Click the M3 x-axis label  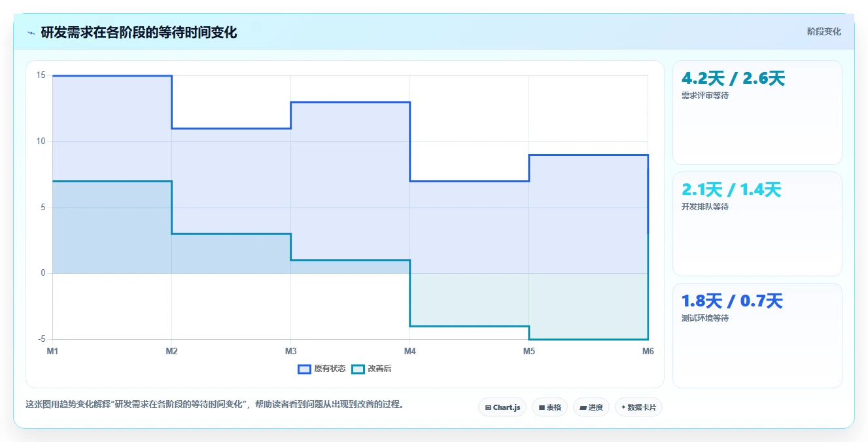pos(290,352)
